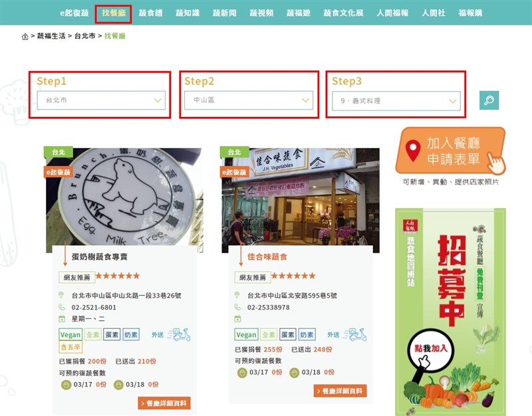
Task: Click 餐廳詳細資料 button for 蛋奶樹蔬食專賣
Action: [x=164, y=403]
